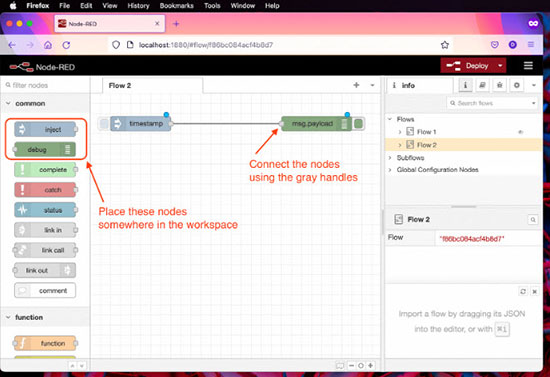550x377 pixels.
Task: Zoom in on the workspace
Action: [370, 365]
